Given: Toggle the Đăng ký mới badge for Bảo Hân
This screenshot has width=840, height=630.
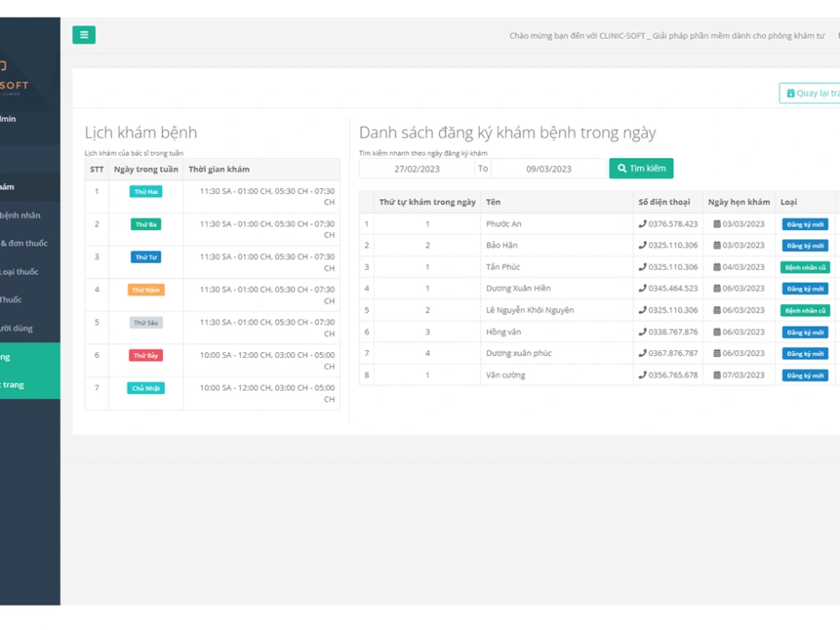Looking at the screenshot, I should tap(804, 245).
